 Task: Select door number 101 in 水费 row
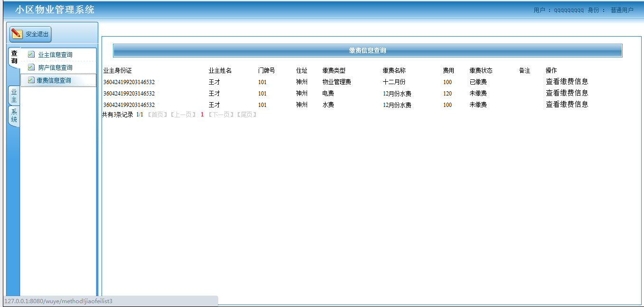click(262, 105)
